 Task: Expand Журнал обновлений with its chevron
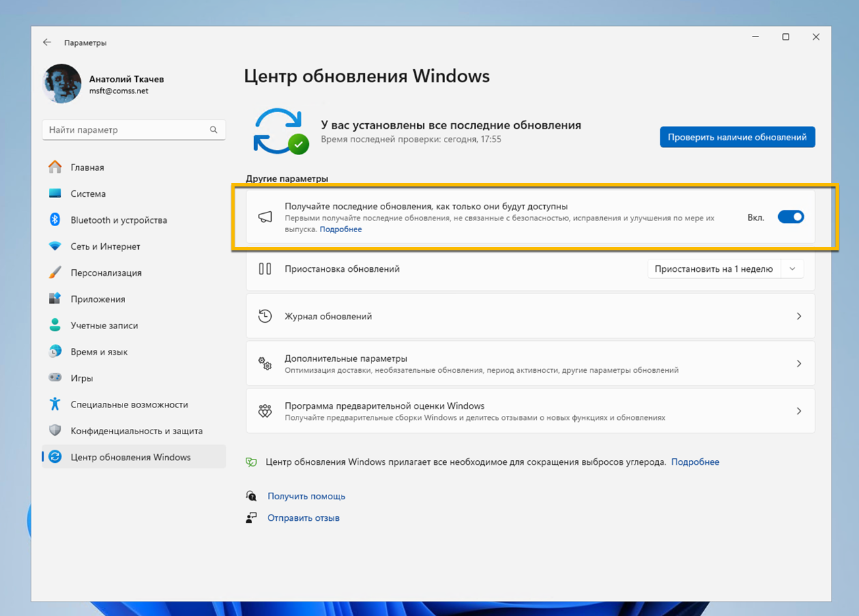click(x=799, y=316)
